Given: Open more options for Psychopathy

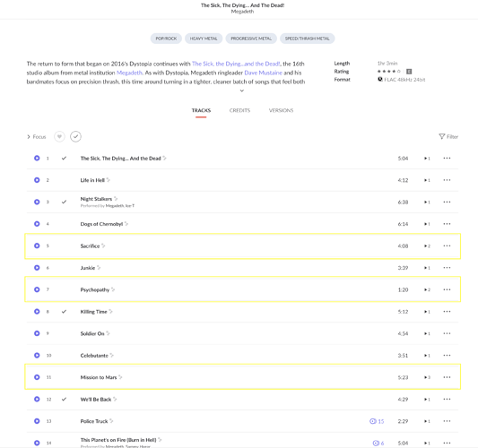Looking at the screenshot, I should click(447, 289).
